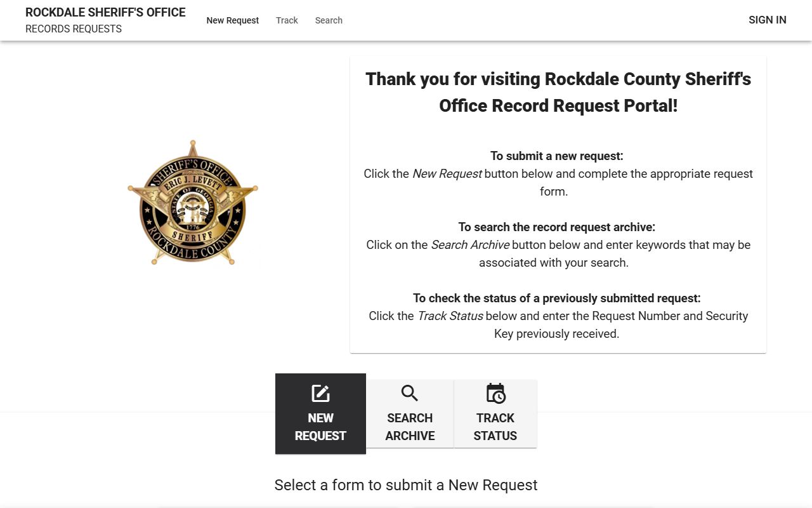Click the Rockdale County Sheriff badge logo

coord(193,203)
